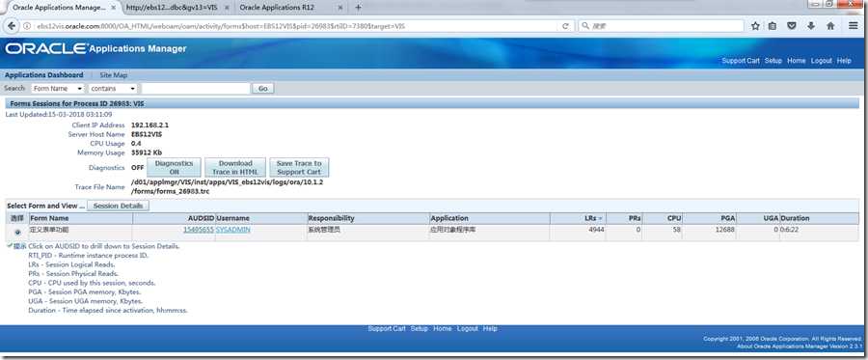Screen dimensions: 868x360
Task: Click Help link in header
Action: click(844, 61)
